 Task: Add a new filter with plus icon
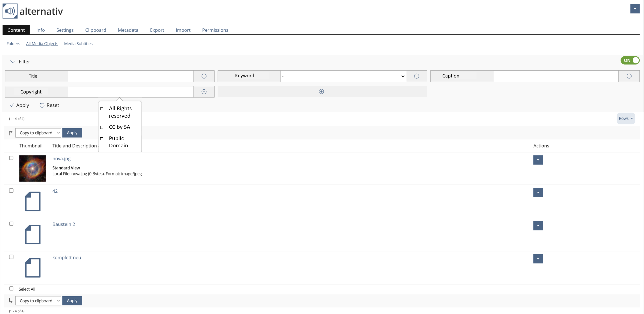coord(321,92)
